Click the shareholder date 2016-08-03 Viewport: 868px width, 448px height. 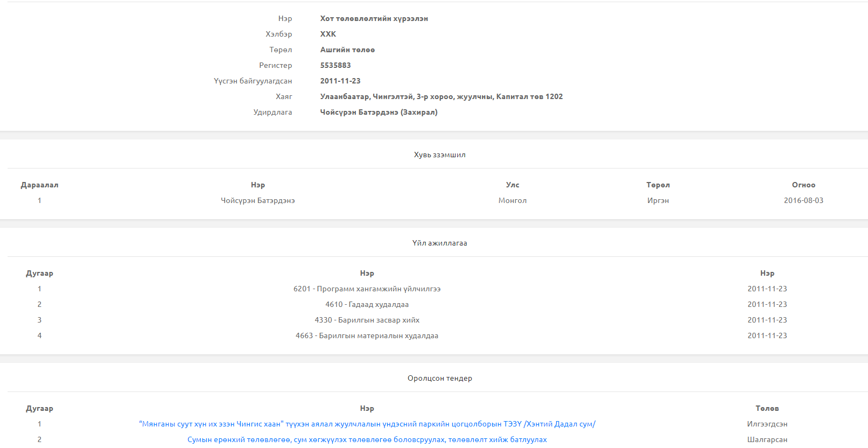pyautogui.click(x=803, y=200)
